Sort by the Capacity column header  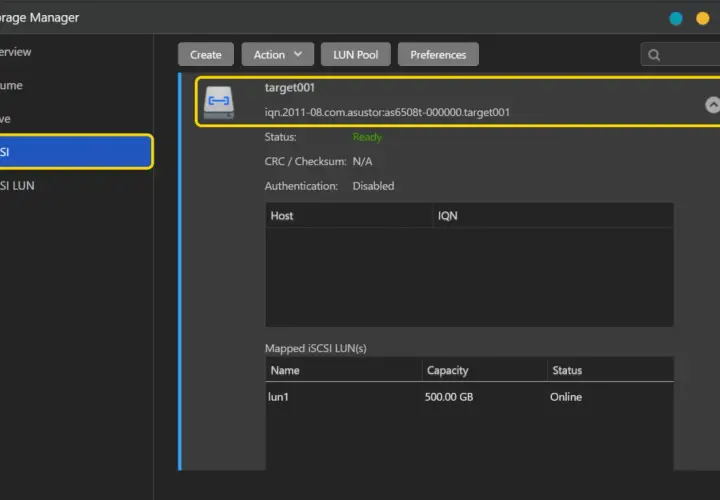484,370
